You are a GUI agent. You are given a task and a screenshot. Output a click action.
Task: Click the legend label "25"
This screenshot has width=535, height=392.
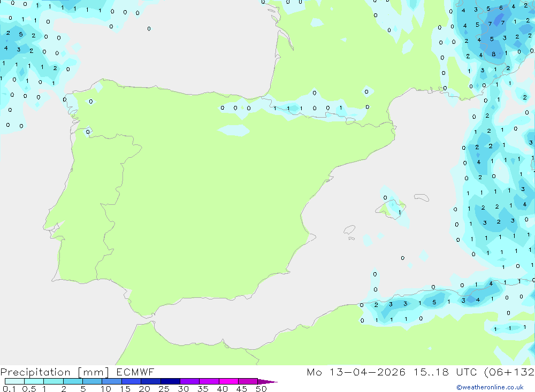[164, 389]
